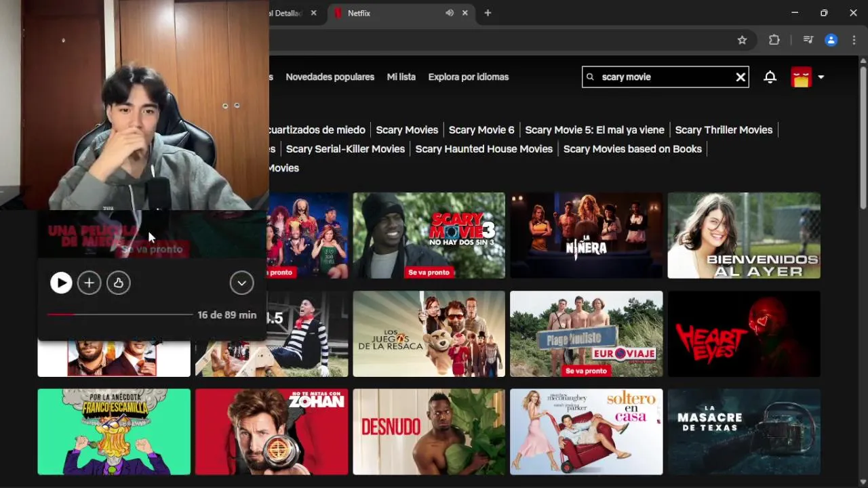Image resolution: width=868 pixels, height=488 pixels.
Task: Open Franco Escamilla Por la Anécdota thumbnail
Action: 114,432
